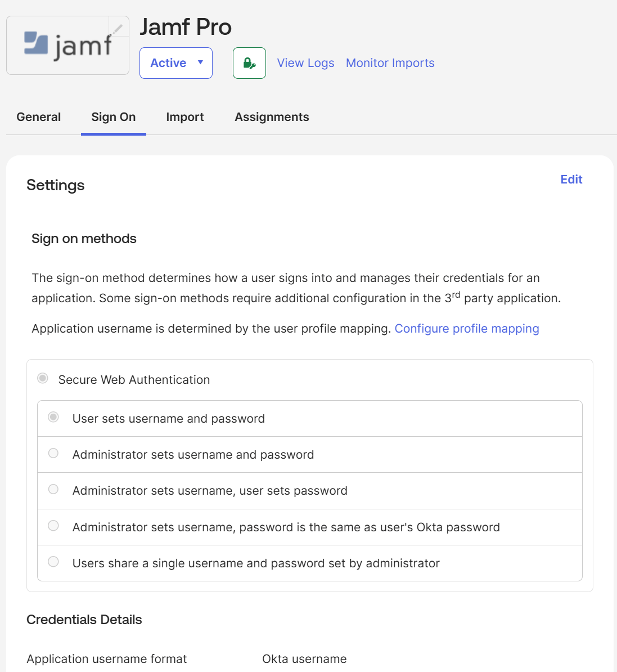
Task: Open Monitor Imports link
Action: pyautogui.click(x=390, y=63)
